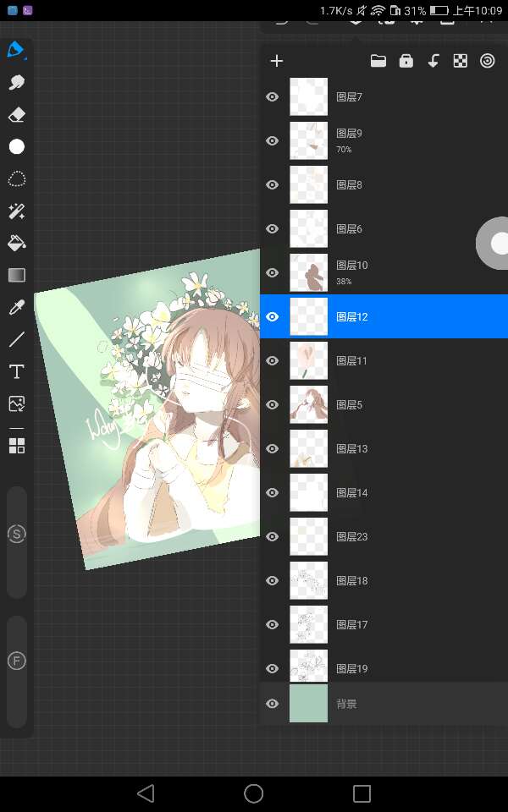The image size is (508, 812).
Task: Open the 背景 color swatch
Action: 308,703
